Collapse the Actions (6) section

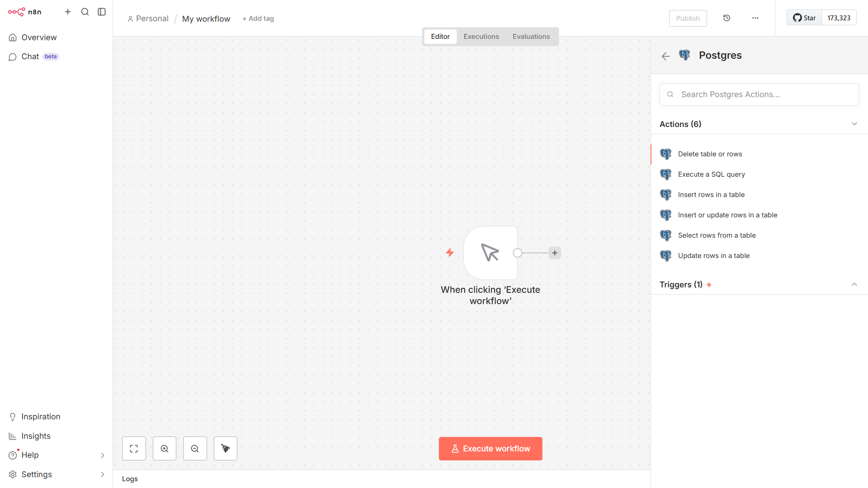tap(854, 124)
